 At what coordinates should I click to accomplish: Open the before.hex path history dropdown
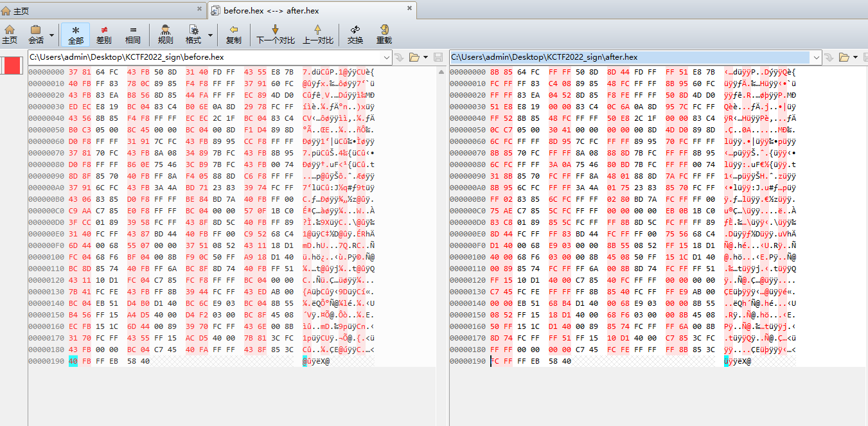pyautogui.click(x=386, y=57)
